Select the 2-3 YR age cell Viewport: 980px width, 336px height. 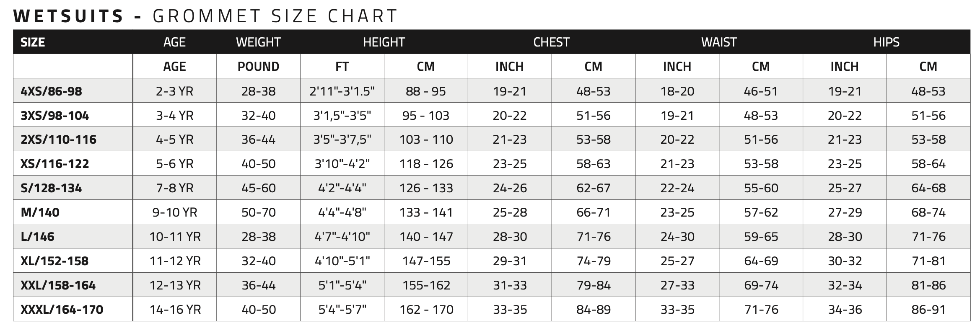coord(174,91)
